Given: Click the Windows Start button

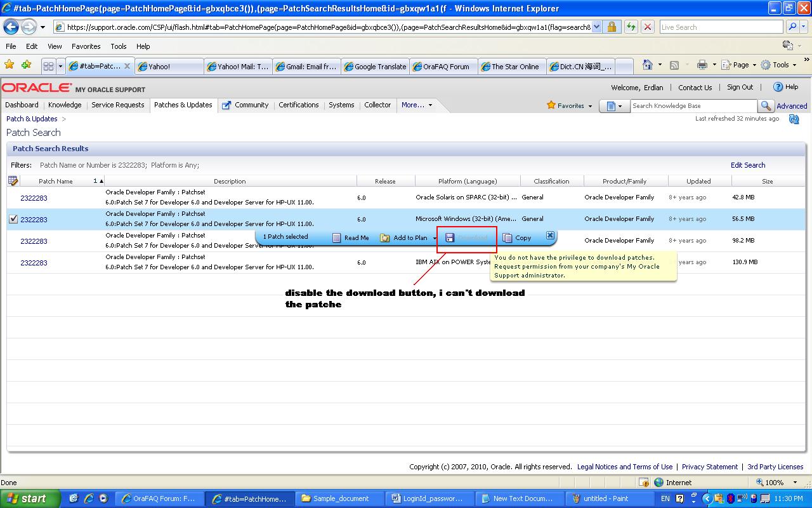Looking at the screenshot, I should [30, 498].
